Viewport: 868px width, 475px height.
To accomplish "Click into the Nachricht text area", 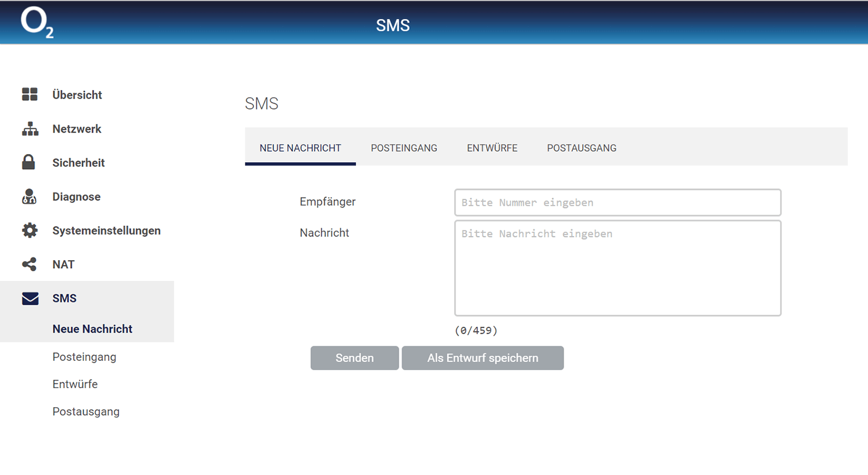I will coord(617,268).
